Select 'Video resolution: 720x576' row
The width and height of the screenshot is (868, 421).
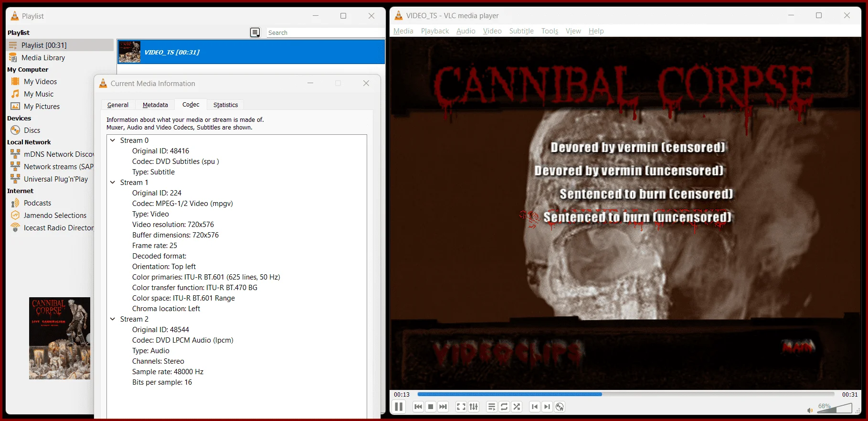pos(173,225)
